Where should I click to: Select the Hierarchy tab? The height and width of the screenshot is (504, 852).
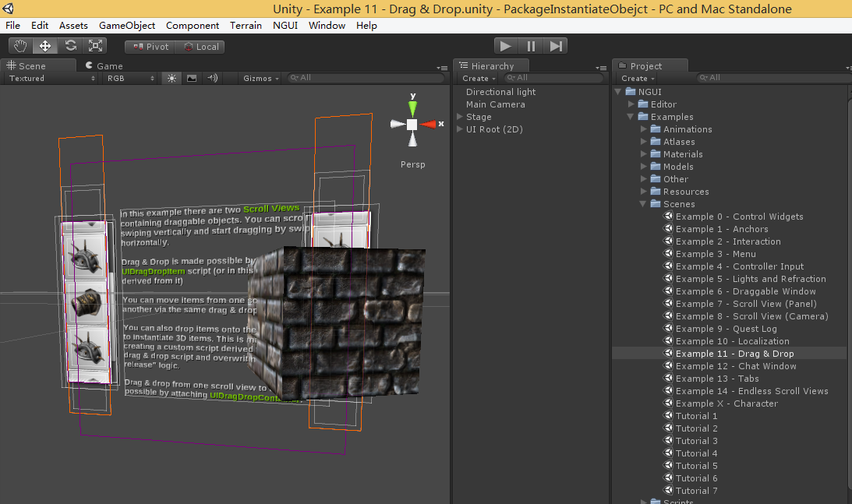[x=490, y=65]
